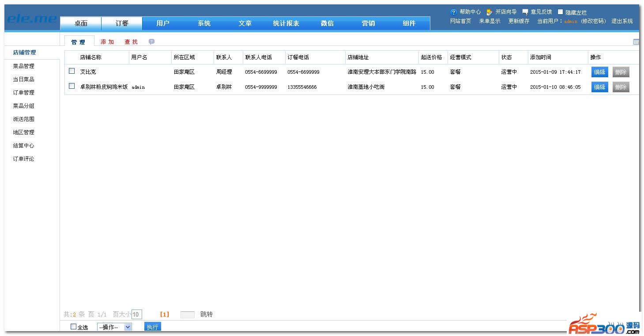This screenshot has height=336, width=644.
Task: Click the ele.me logo
Action: click(32, 19)
